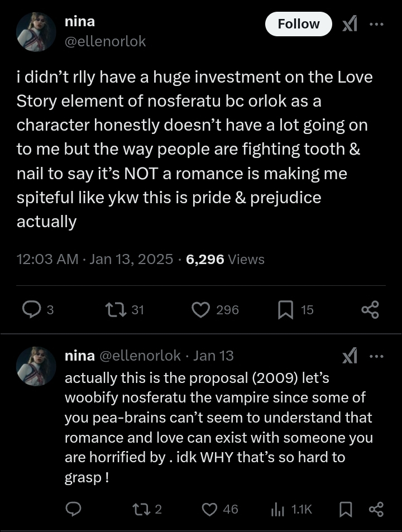Repost the main post with 31 reposts
Image resolution: width=402 pixels, height=532 pixels.
(114, 309)
